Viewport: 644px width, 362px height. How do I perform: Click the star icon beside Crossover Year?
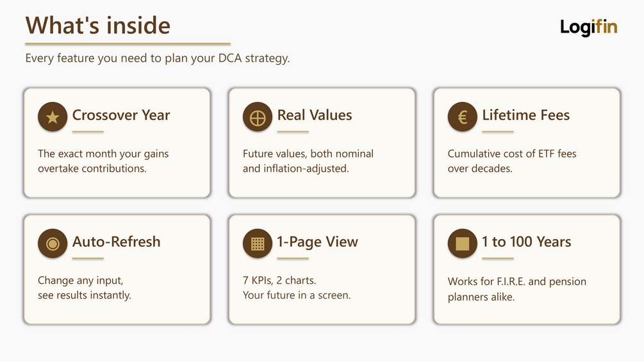(x=53, y=117)
